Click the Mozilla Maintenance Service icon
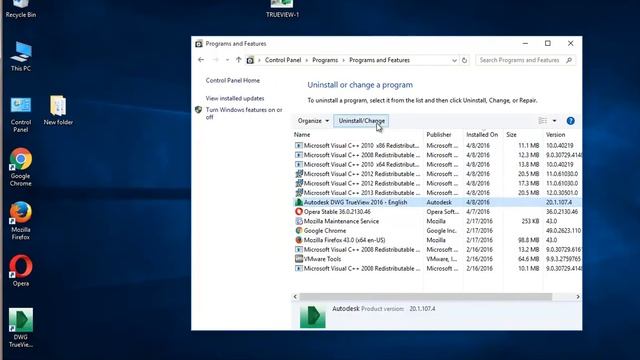 click(x=299, y=221)
